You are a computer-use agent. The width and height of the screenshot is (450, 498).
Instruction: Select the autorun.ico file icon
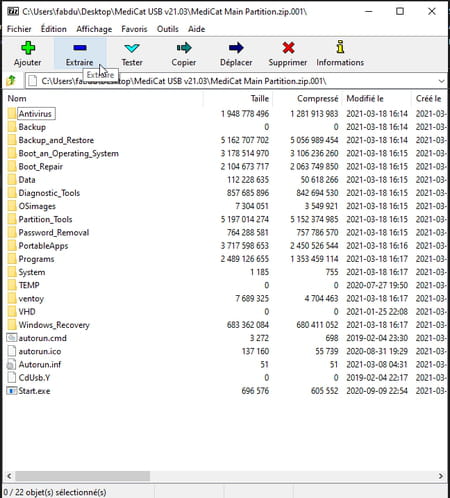tap(12, 351)
